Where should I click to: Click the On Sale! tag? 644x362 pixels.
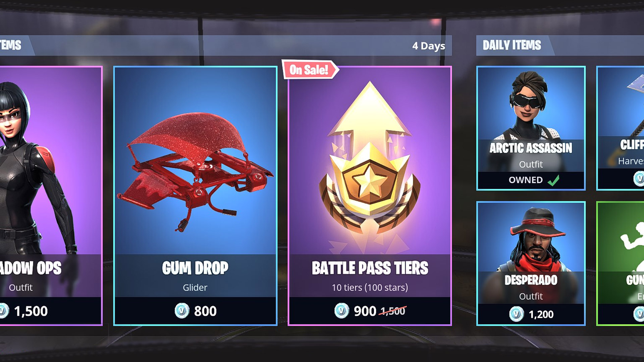pos(309,70)
